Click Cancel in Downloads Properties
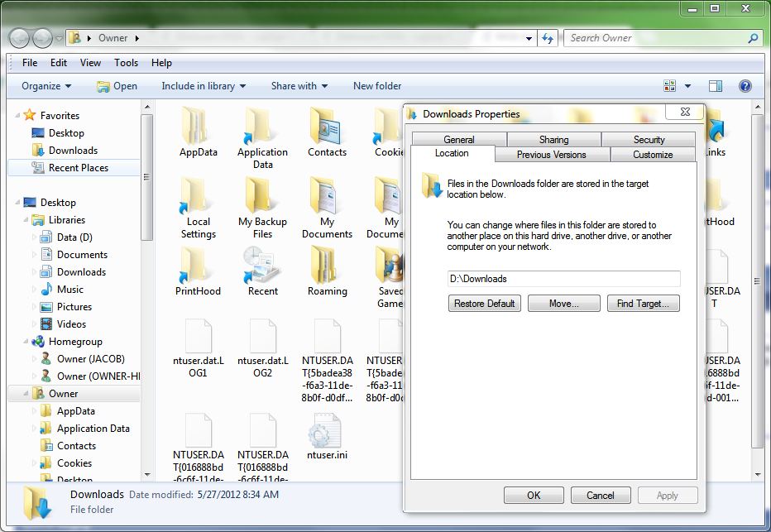Viewport: 771px width, 532px height. 601,495
